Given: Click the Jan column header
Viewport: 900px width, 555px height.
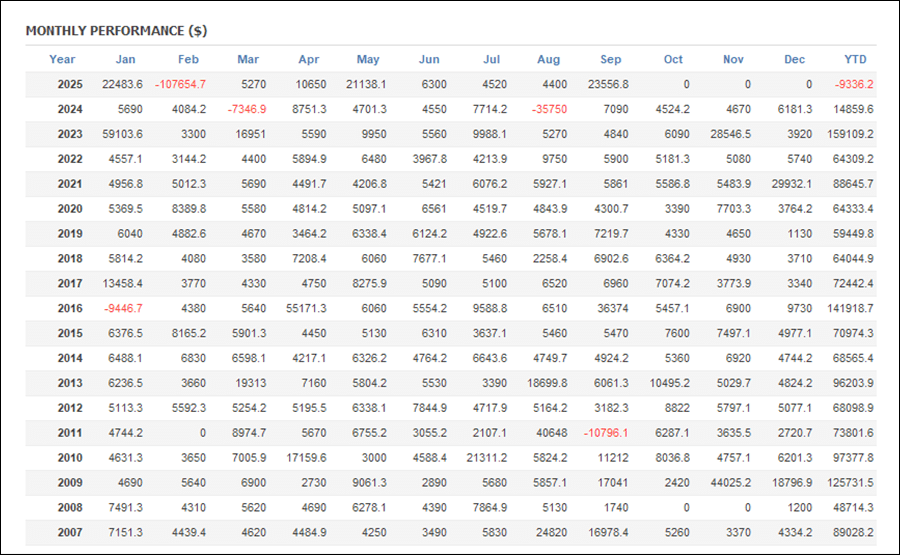Looking at the screenshot, I should [x=125, y=59].
